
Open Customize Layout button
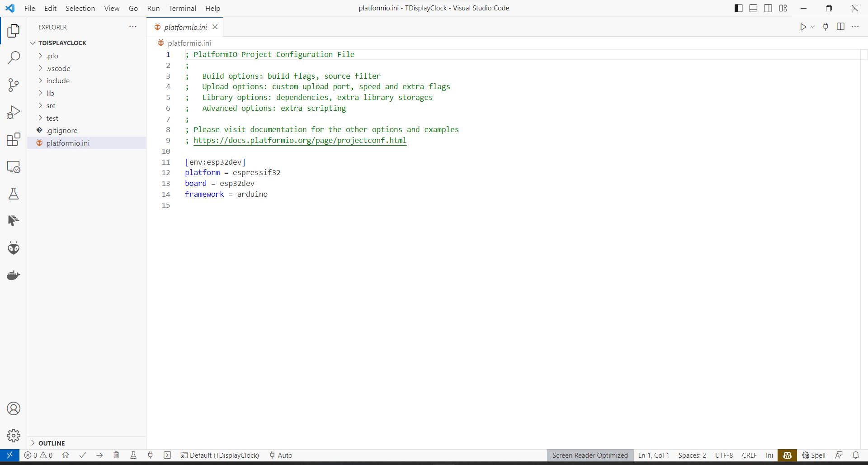tap(783, 8)
